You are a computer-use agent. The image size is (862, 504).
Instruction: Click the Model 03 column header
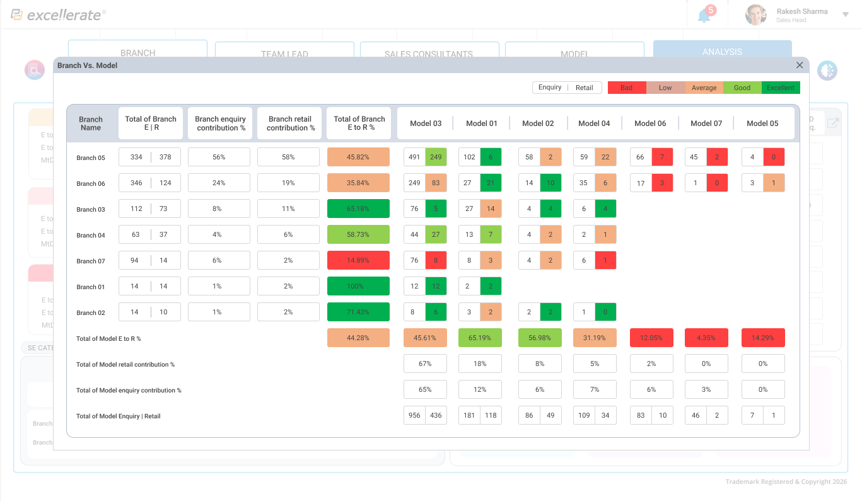tap(426, 123)
